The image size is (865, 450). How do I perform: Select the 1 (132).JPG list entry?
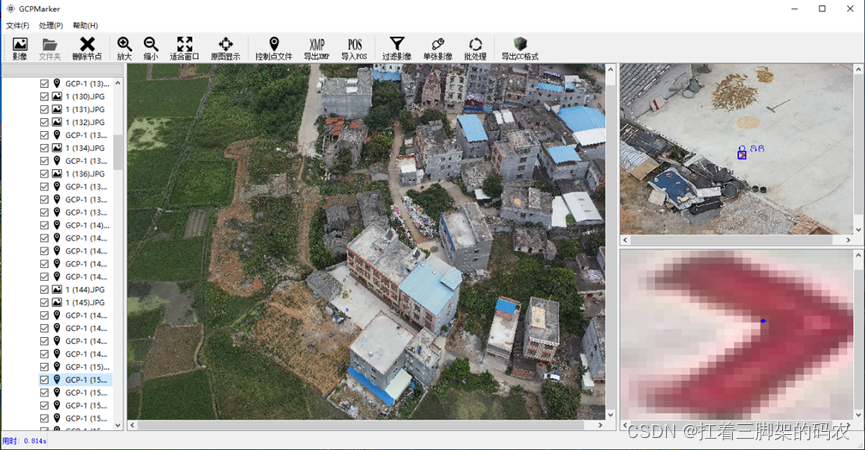click(85, 122)
